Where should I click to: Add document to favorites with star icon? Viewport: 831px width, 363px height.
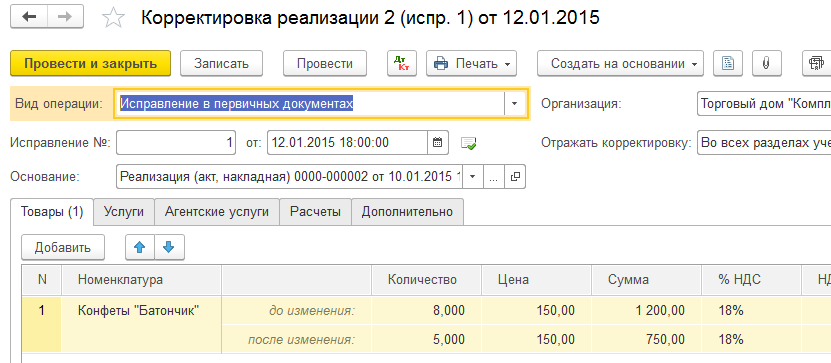(112, 17)
